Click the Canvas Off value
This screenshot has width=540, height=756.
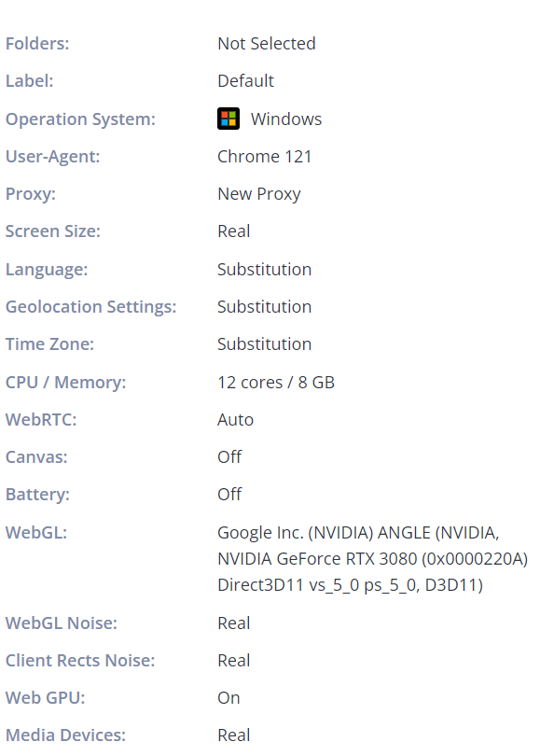tap(229, 456)
